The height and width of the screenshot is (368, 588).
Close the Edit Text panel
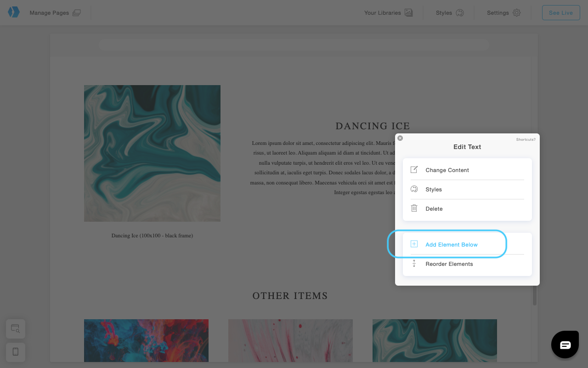point(400,138)
